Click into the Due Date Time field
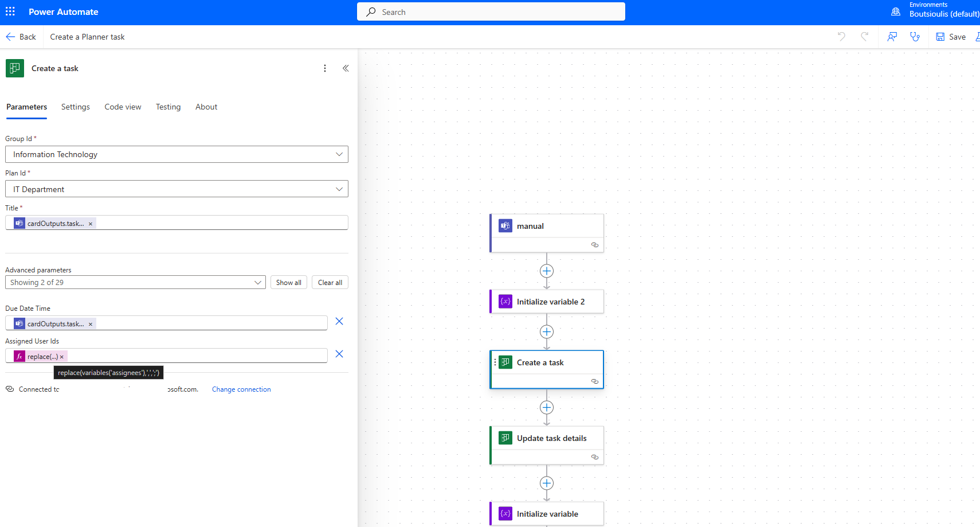This screenshot has width=980, height=527. point(166,323)
